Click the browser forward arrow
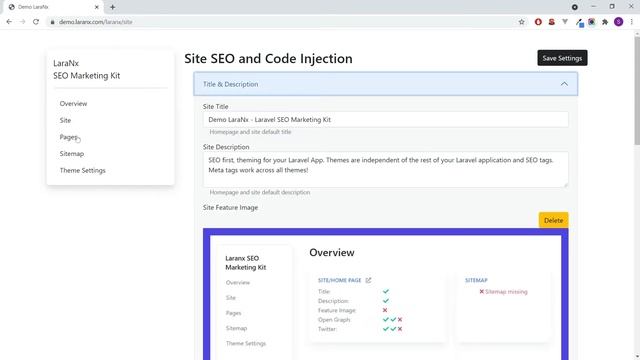Viewport: 640px width, 360px height. [x=22, y=22]
